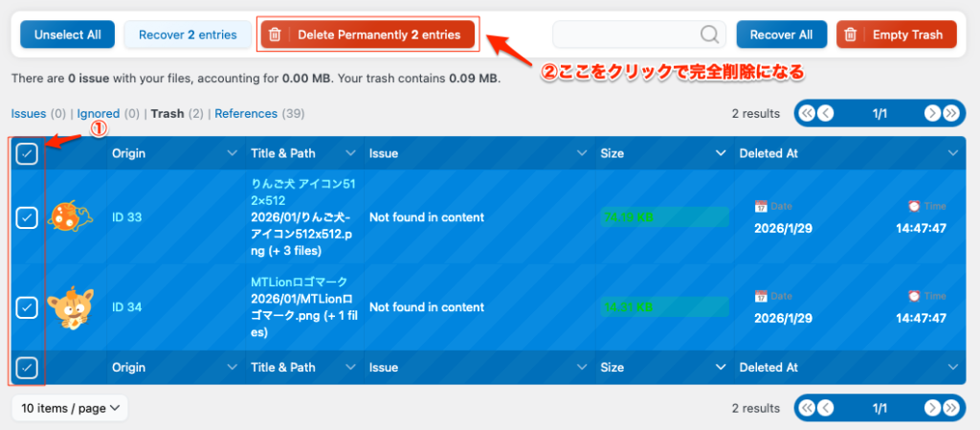The width and height of the screenshot is (980, 430).
Task: Click the magnifier icon in search box
Action: click(x=709, y=34)
